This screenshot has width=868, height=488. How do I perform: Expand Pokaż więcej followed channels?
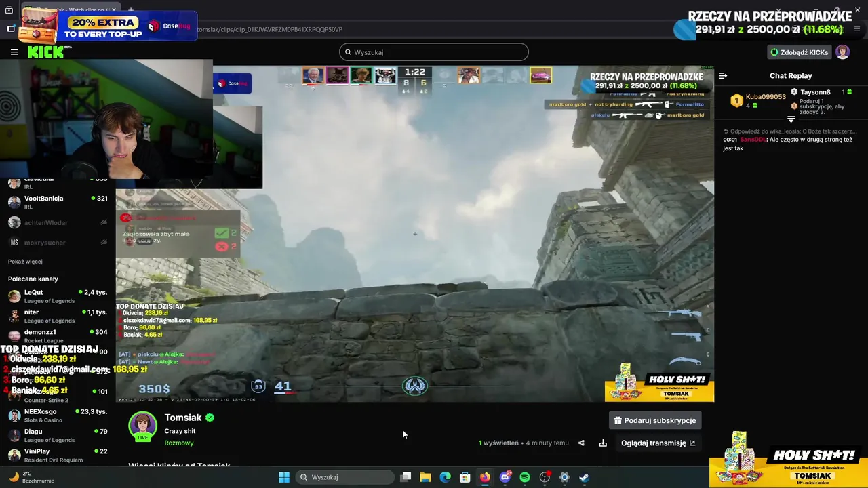pos(25,262)
